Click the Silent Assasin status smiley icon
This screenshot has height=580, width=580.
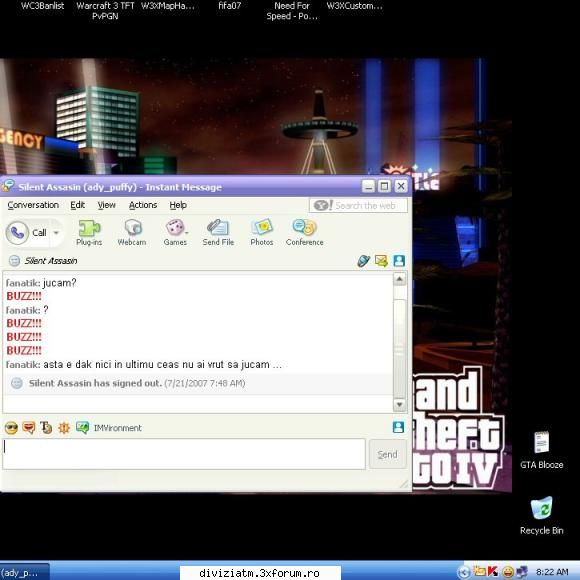point(14,261)
